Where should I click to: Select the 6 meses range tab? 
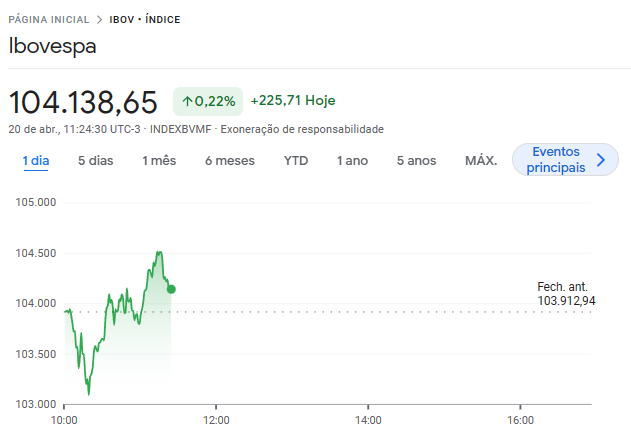[x=229, y=161]
